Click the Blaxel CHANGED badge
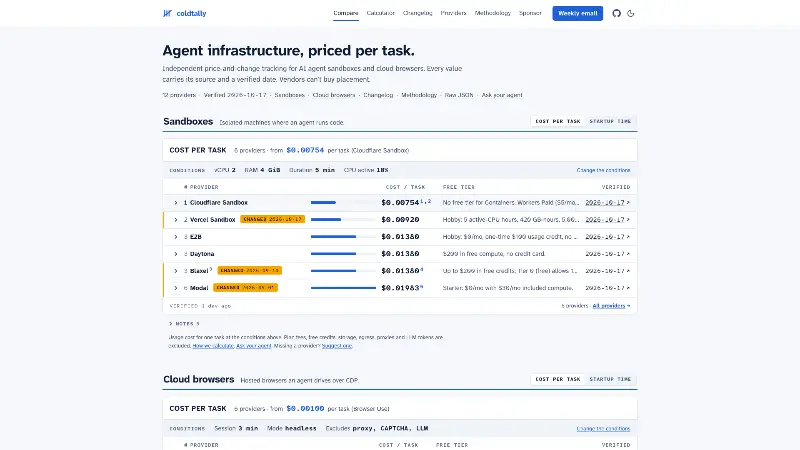Viewport: 800px width, 450px height. (249, 270)
